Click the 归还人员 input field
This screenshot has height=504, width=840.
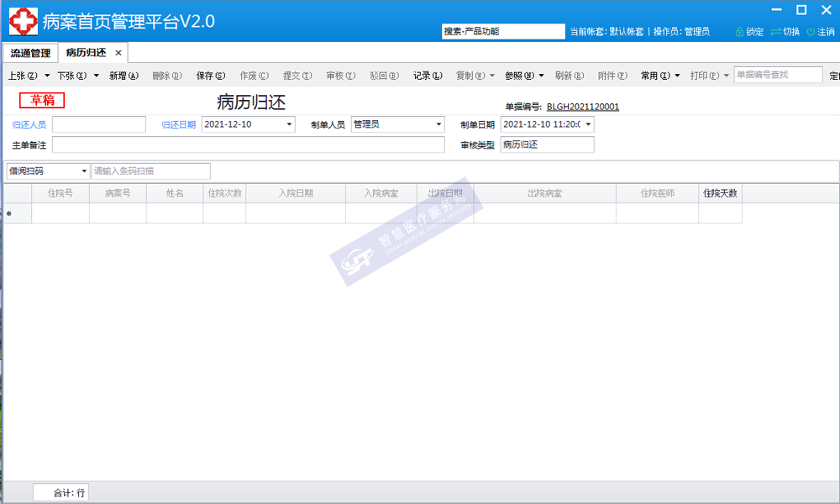click(x=98, y=124)
